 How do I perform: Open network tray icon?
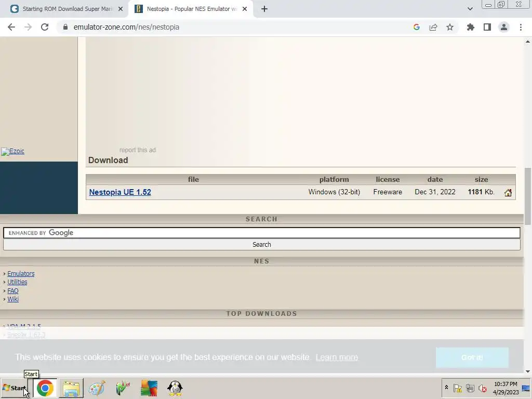click(470, 388)
